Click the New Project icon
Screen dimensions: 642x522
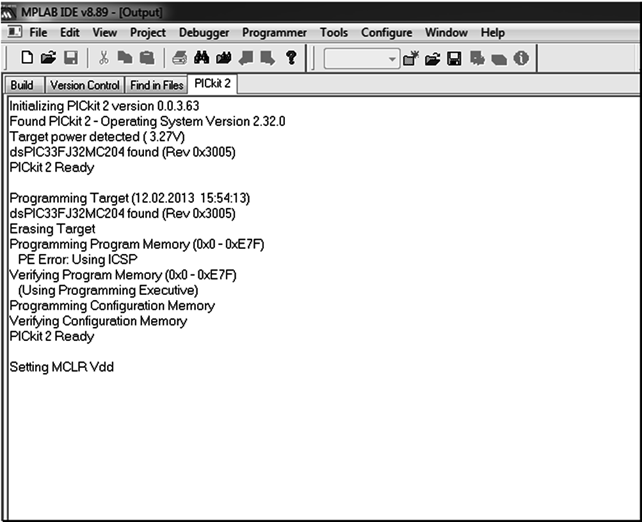[x=411, y=59]
